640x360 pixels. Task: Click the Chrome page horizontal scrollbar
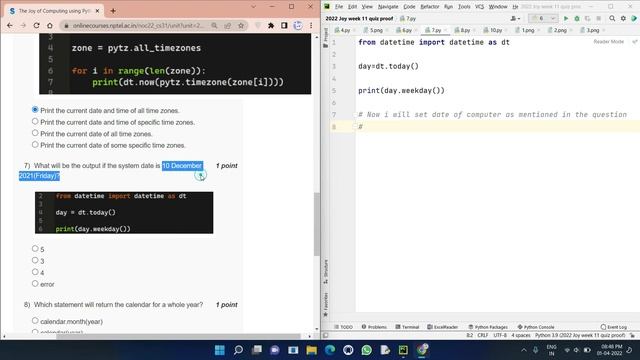178,336
